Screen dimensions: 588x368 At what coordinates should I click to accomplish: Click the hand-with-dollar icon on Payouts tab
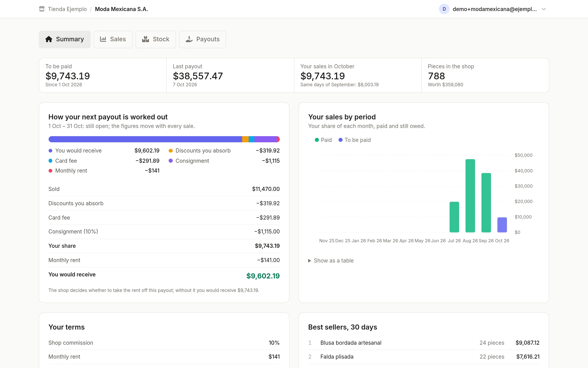[x=189, y=39]
